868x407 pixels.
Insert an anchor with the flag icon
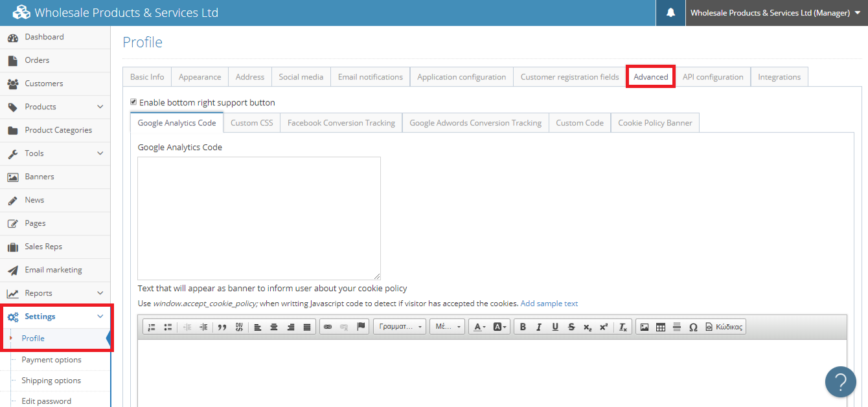(360, 327)
